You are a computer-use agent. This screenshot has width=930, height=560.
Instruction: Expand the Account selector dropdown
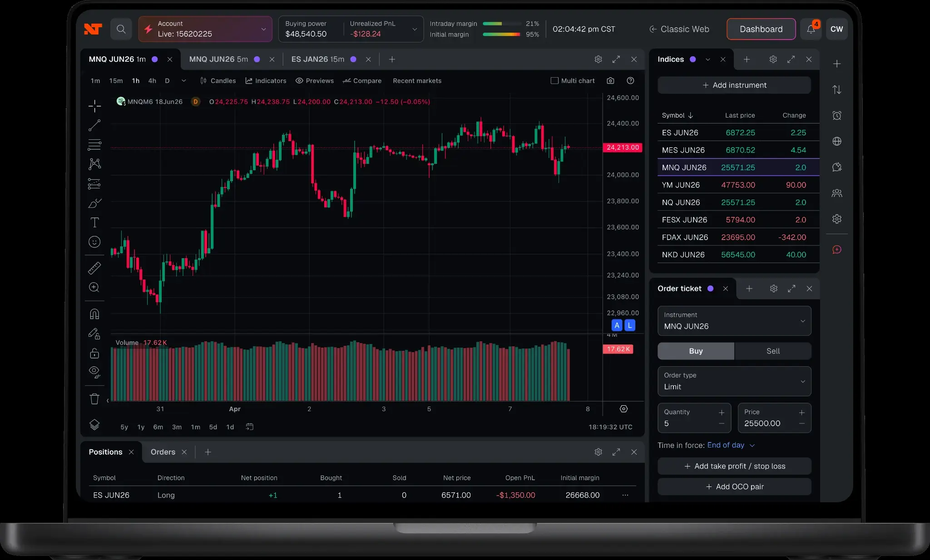pyautogui.click(x=205, y=29)
